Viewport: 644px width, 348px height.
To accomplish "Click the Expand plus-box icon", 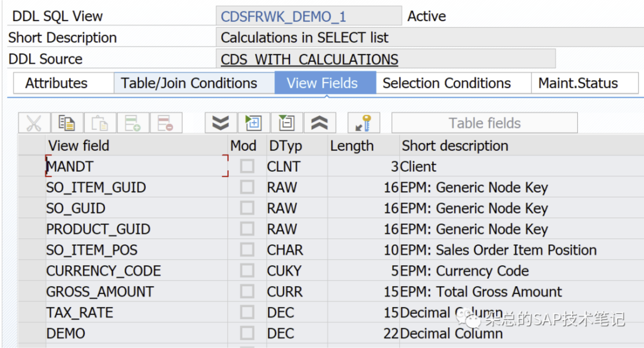I will pos(254,123).
